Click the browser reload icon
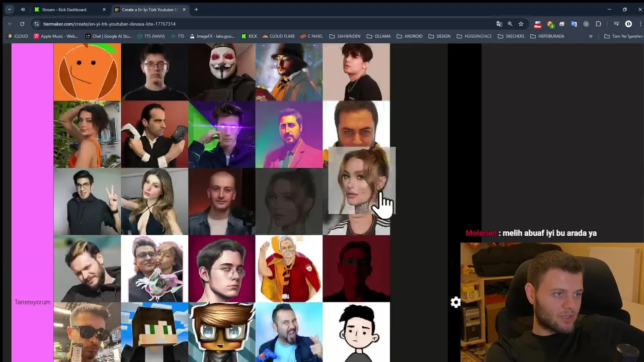 [x=22, y=24]
